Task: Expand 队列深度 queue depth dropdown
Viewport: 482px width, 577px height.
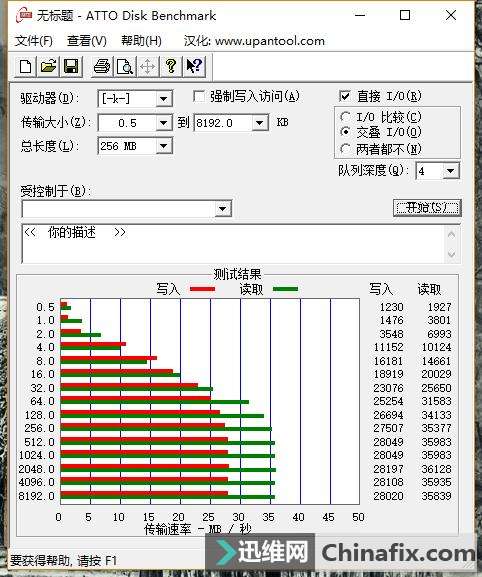Action: click(451, 171)
